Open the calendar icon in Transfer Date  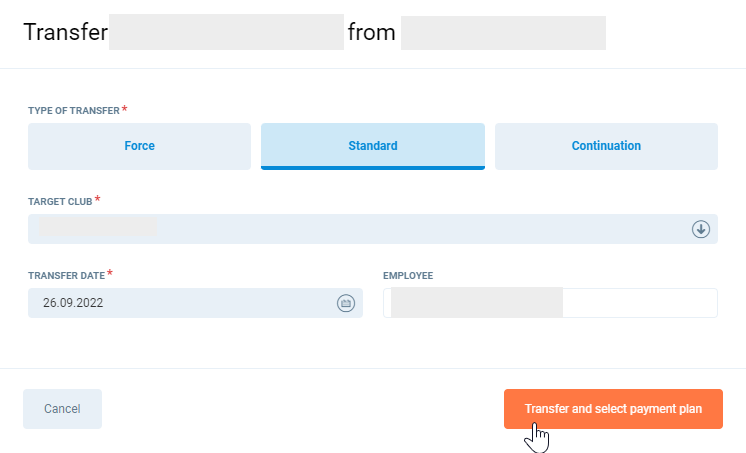click(x=346, y=303)
